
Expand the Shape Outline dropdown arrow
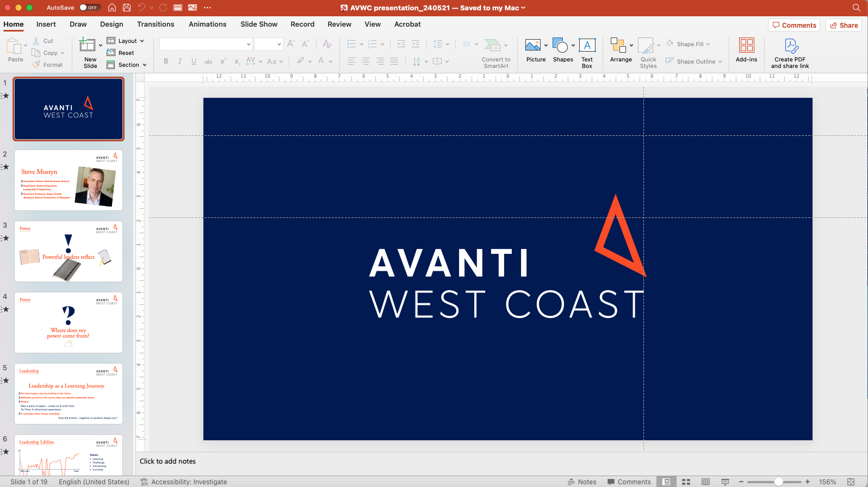(x=720, y=61)
